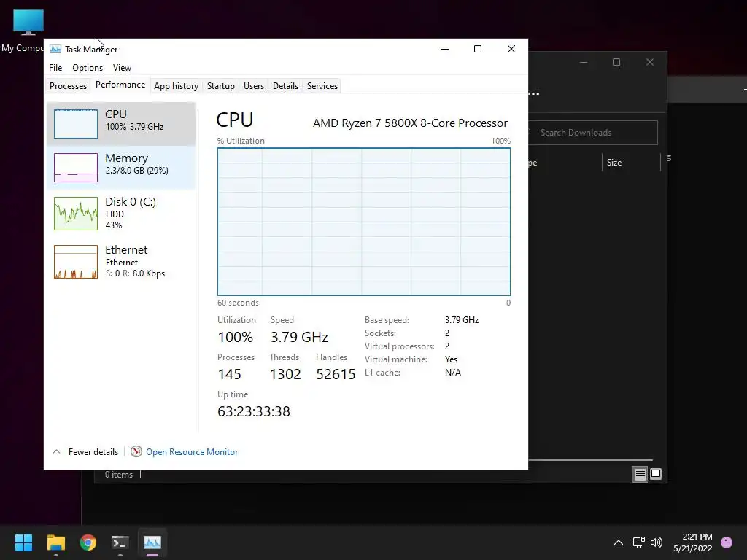Open the Details tab

point(285,86)
